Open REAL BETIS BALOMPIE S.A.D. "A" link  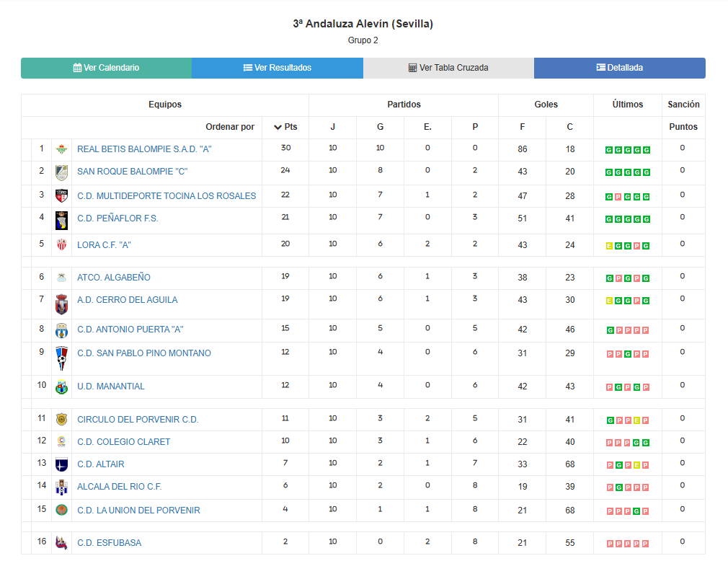(x=144, y=149)
